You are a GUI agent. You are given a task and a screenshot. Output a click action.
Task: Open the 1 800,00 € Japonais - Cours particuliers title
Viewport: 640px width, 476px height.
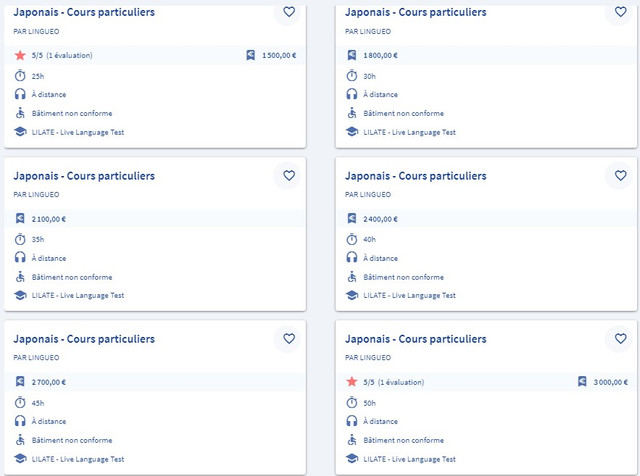[416, 12]
